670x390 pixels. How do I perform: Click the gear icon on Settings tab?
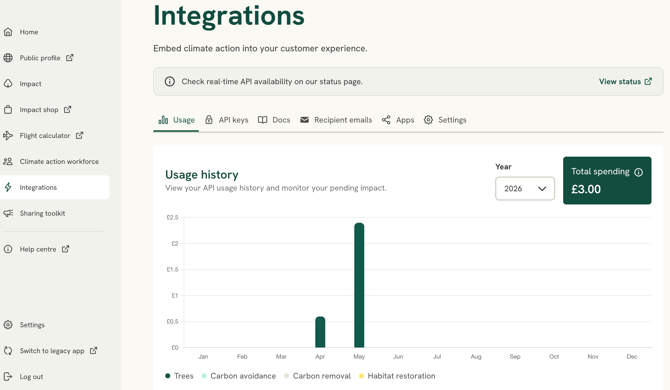428,120
